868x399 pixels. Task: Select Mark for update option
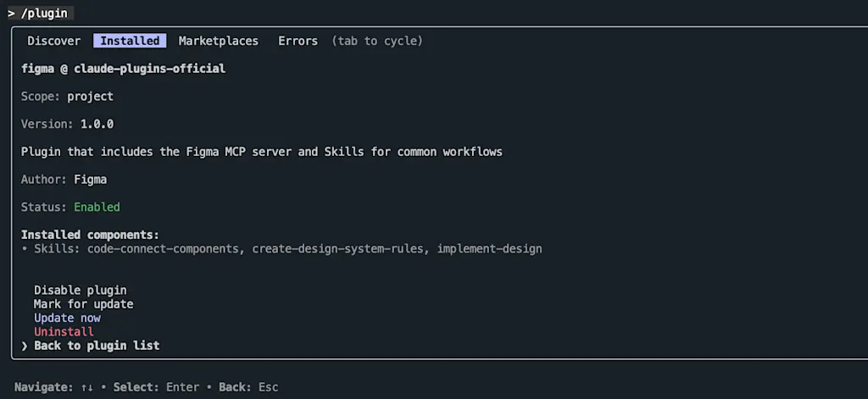point(83,304)
